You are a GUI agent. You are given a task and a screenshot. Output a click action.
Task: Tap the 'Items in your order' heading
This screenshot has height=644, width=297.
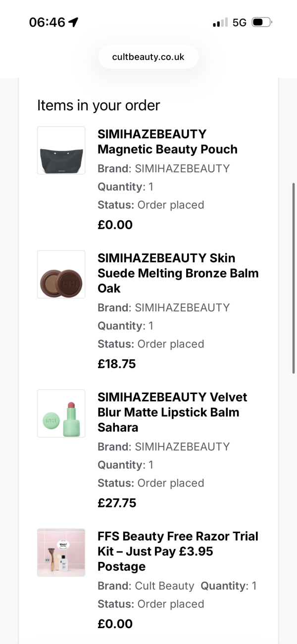(x=99, y=105)
